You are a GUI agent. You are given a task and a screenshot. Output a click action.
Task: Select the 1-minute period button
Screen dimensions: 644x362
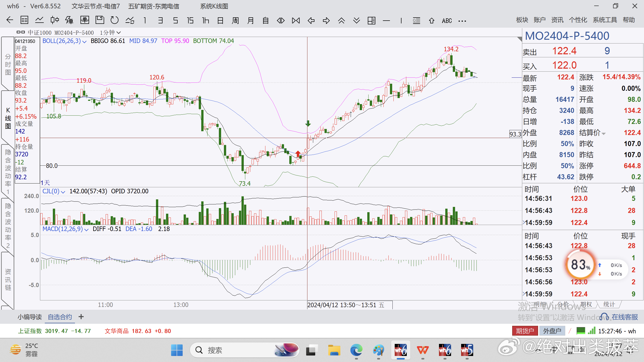pos(145,20)
